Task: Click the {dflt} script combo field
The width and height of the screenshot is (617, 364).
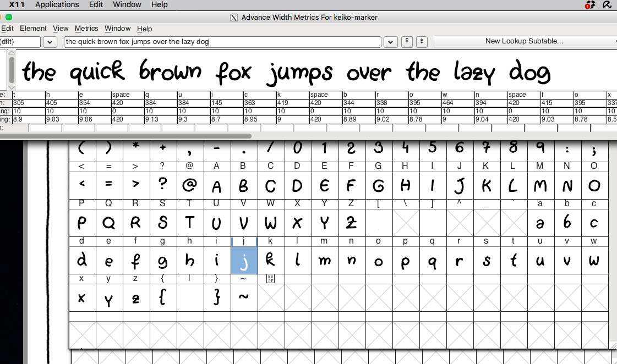Action: [x=20, y=42]
